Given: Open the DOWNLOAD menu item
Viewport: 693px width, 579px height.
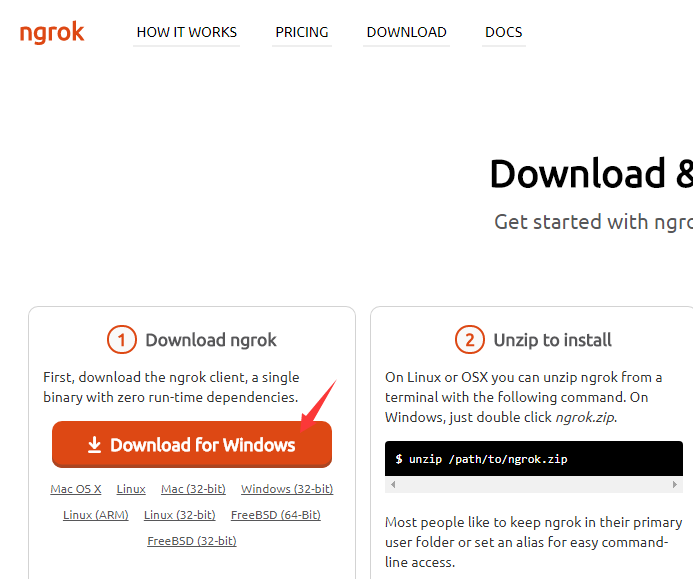Looking at the screenshot, I should click(x=407, y=32).
